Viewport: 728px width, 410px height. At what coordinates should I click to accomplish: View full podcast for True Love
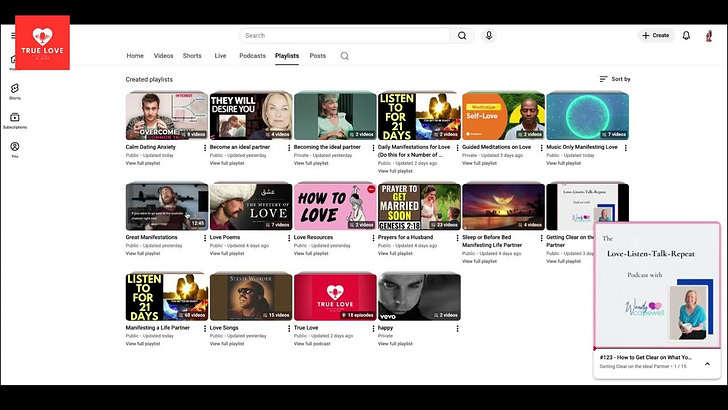tap(312, 344)
